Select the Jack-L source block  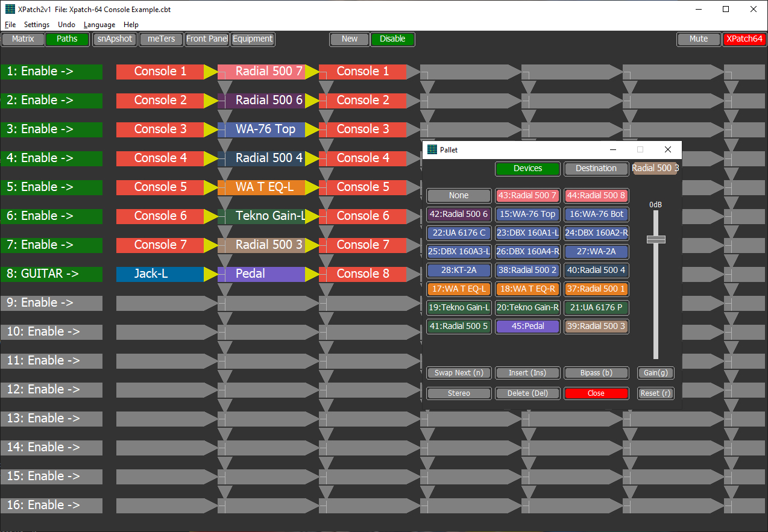160,274
